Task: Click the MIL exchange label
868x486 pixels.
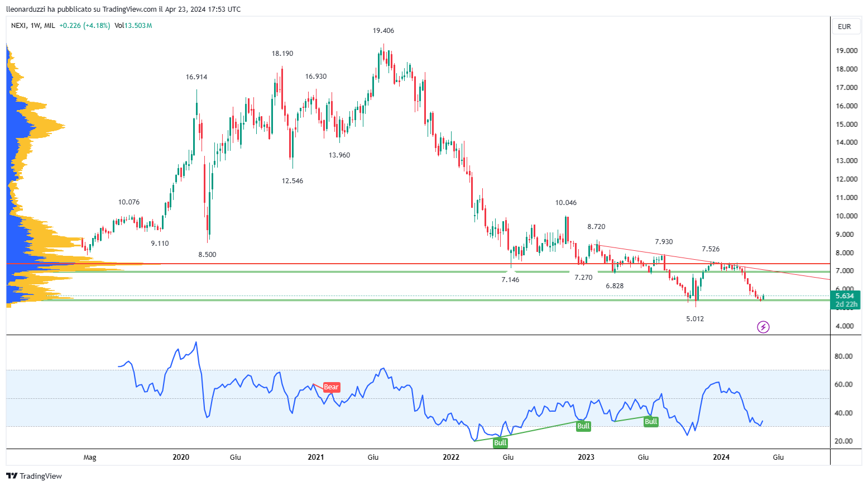Action: point(50,26)
